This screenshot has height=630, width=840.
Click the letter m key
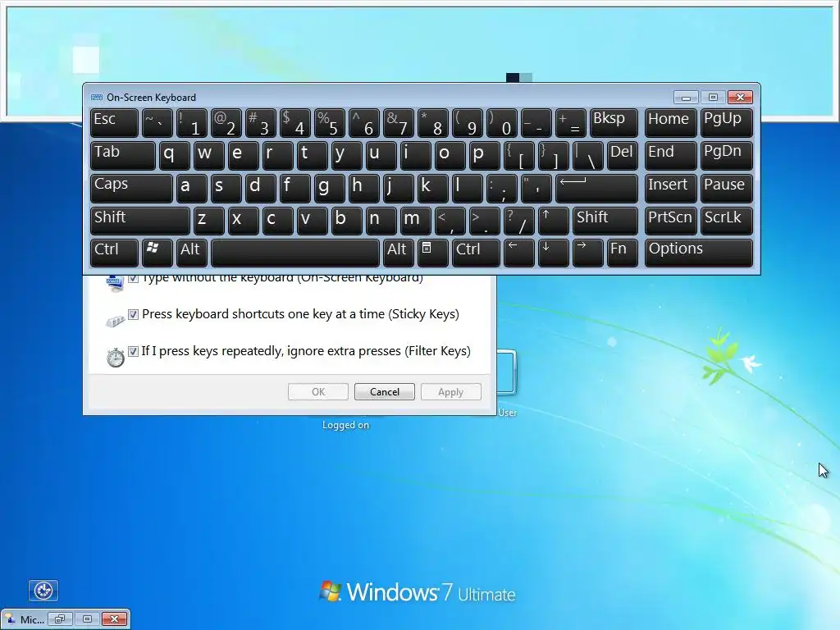415,220
